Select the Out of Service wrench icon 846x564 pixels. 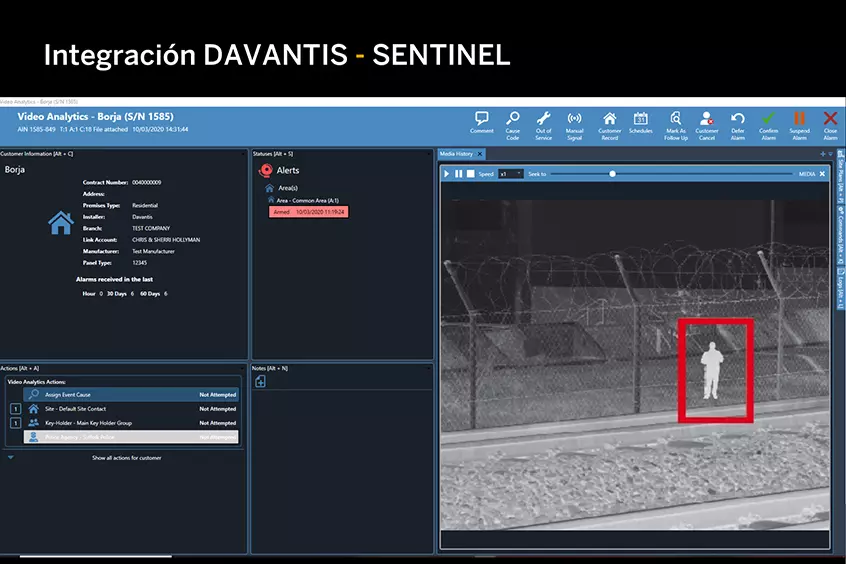coord(543,118)
